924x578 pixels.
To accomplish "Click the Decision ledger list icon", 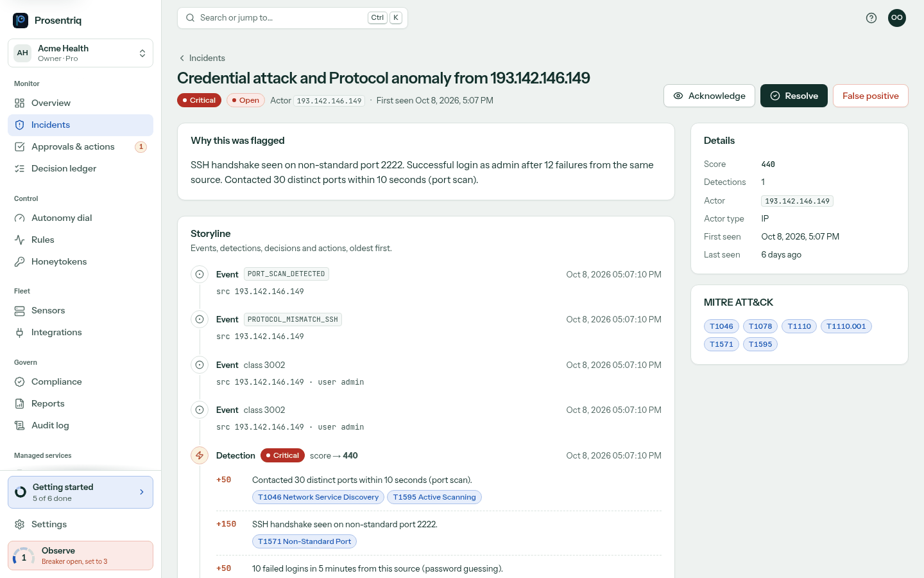I will click(x=20, y=168).
